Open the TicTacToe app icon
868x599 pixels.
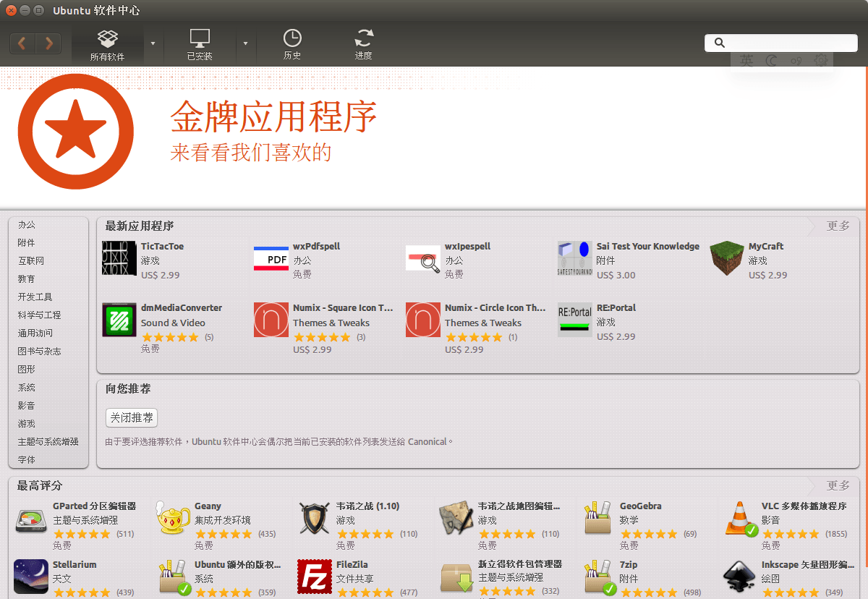tap(119, 259)
